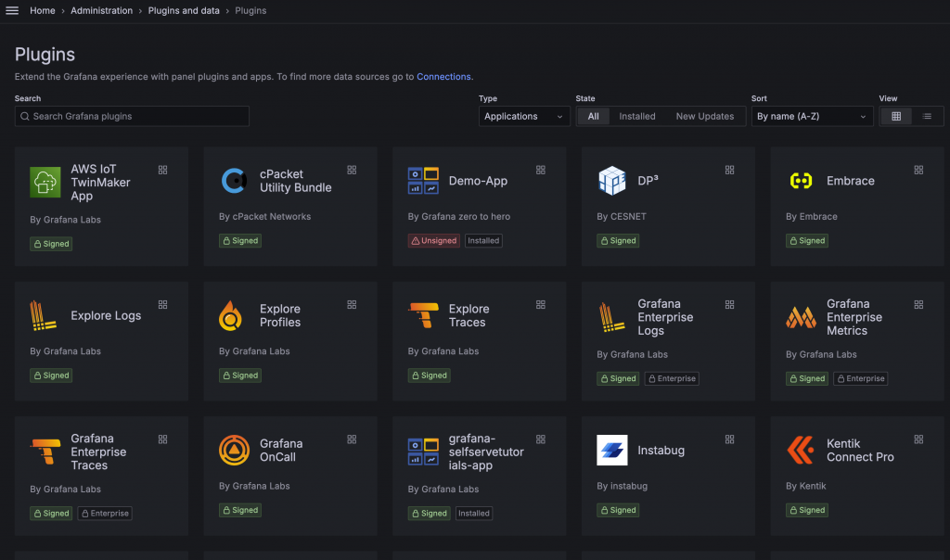Click app-type icon on Demo-App card

tap(541, 170)
